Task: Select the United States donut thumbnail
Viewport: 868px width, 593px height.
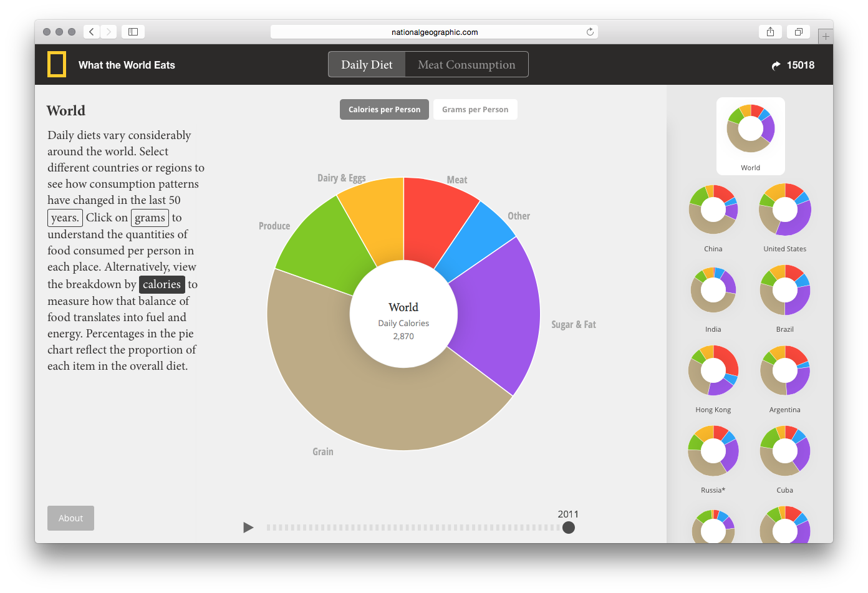Action: coord(784,210)
